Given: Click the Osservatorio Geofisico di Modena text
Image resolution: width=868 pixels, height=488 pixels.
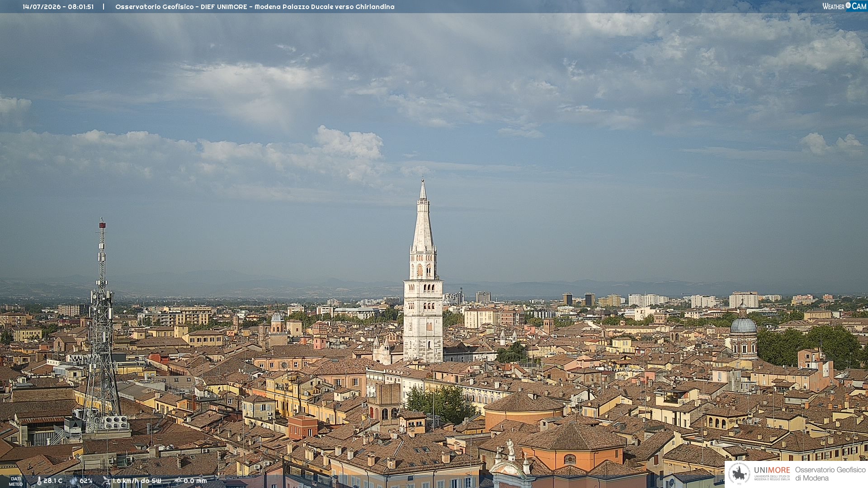Looking at the screenshot, I should 830,474.
